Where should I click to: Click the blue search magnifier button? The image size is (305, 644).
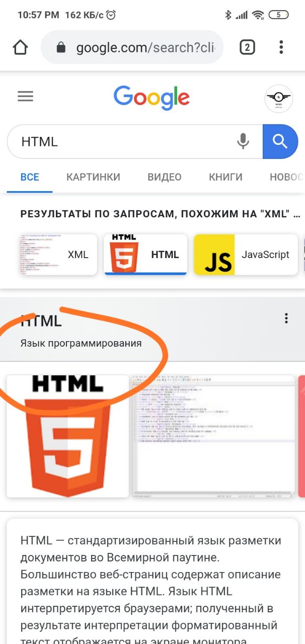280,141
